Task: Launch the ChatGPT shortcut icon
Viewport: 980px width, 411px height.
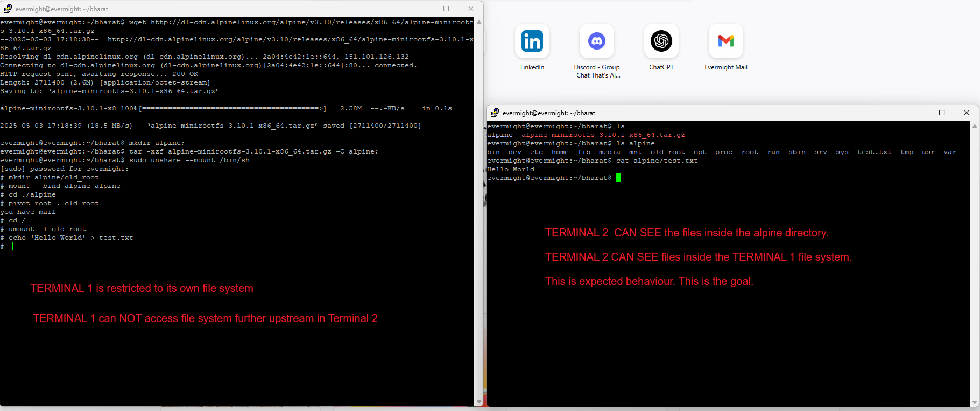Action: pos(661,41)
